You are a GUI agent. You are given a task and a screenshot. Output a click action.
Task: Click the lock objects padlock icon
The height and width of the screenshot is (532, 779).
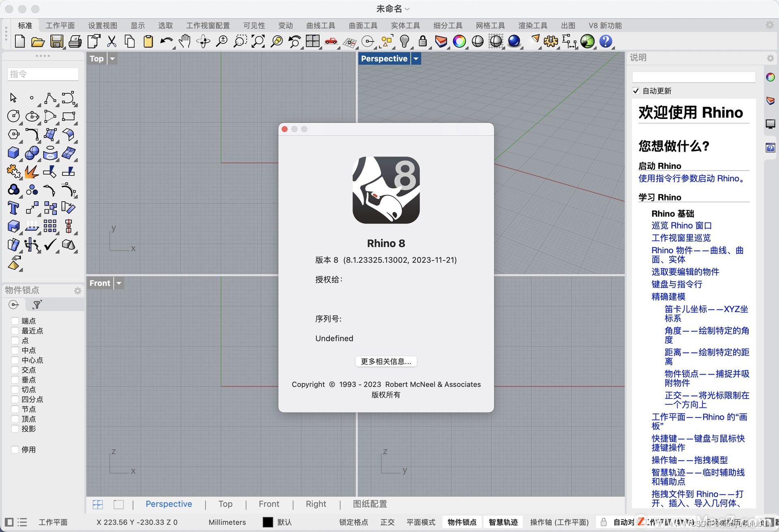[423, 41]
